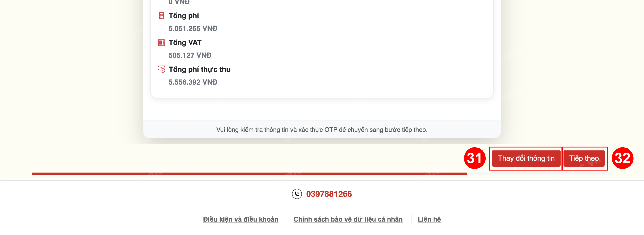Click the OTP verification notice text
Screen dimensions: 644x235
click(x=322, y=130)
